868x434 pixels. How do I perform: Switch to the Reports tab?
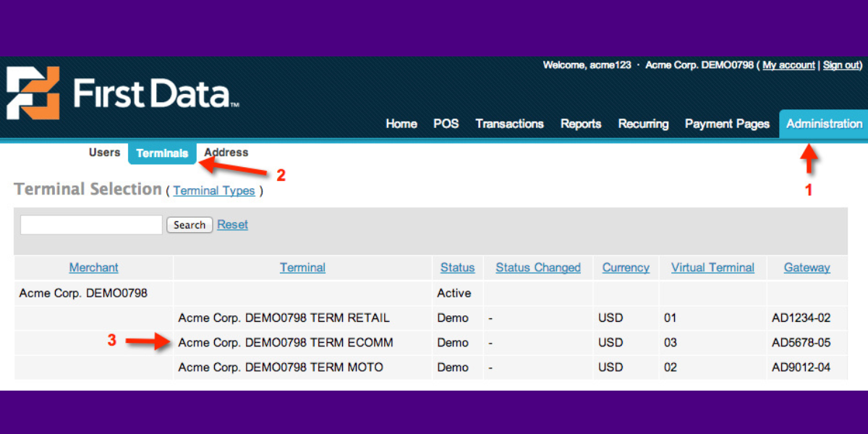(x=581, y=124)
